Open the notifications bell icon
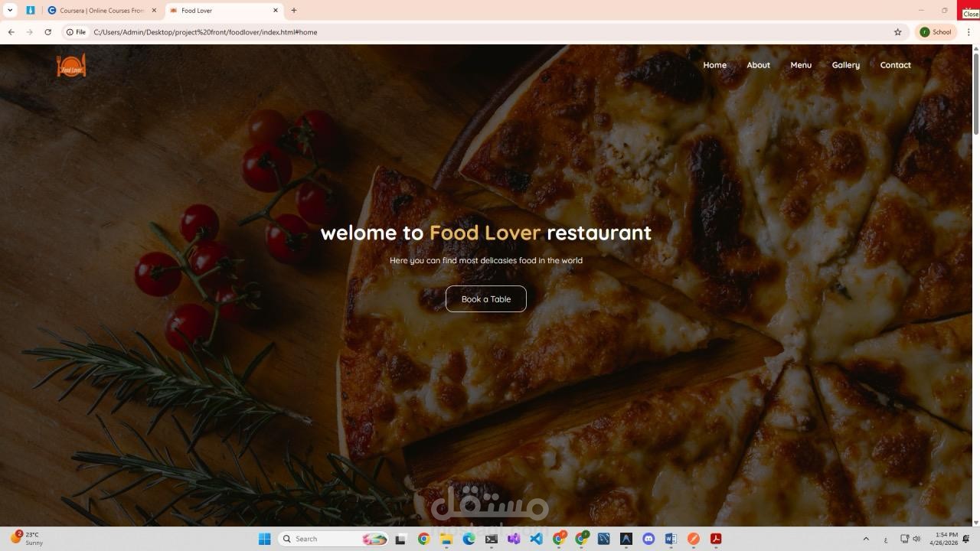 (x=966, y=539)
